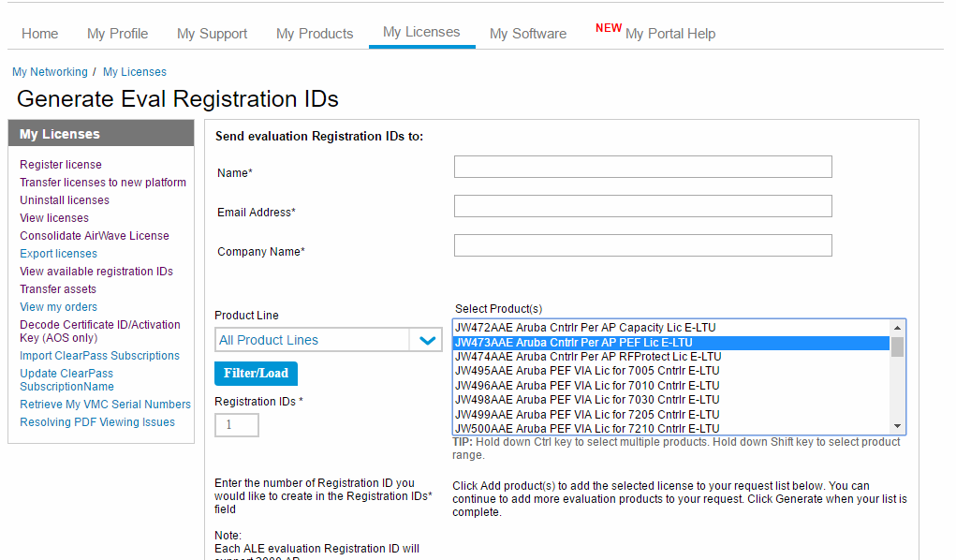Select JW500AAE PEF VIA Lic for 7210
This screenshot has width=956, height=560.
(670, 428)
